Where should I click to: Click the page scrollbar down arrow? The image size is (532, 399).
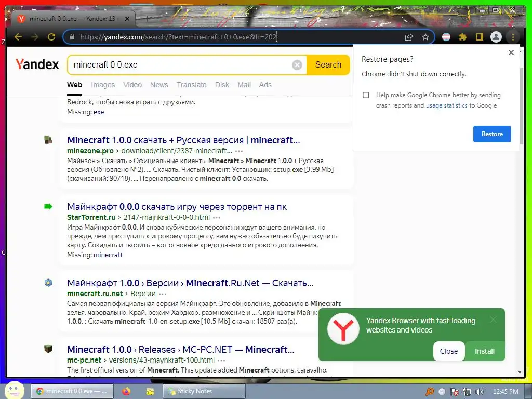click(x=520, y=372)
